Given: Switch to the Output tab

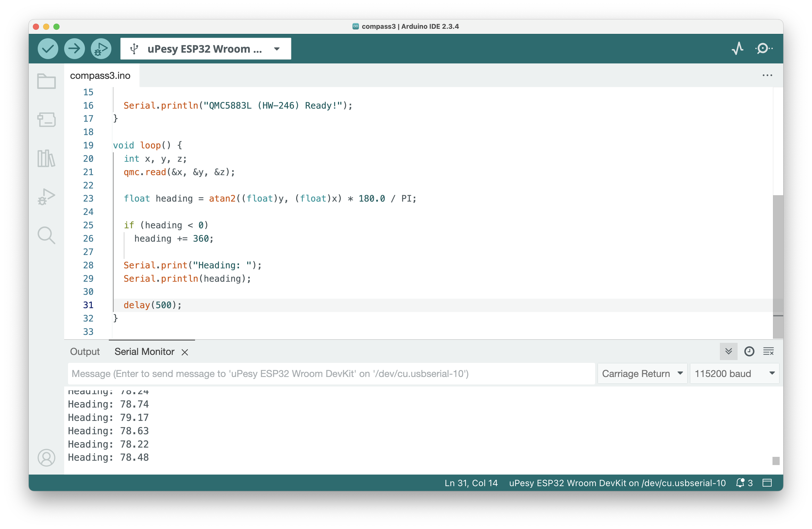Looking at the screenshot, I should pyautogui.click(x=85, y=352).
